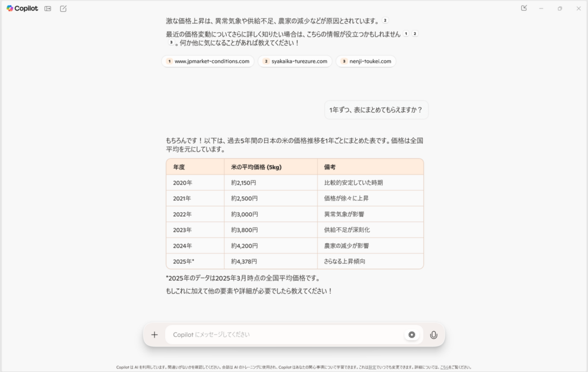The width and height of the screenshot is (588, 372).
Task: Select the 価格が徐々に上昇 note
Action: (370, 199)
